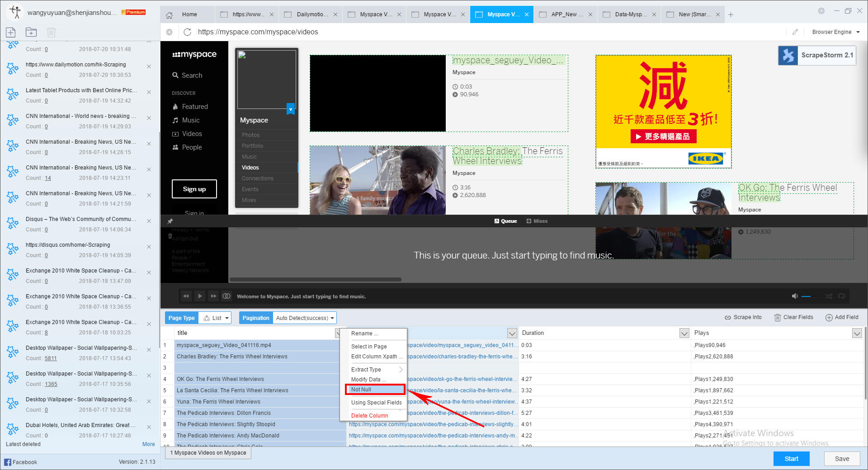The height and width of the screenshot is (470, 868).
Task: Select Connections in the profile menu
Action: click(x=257, y=179)
